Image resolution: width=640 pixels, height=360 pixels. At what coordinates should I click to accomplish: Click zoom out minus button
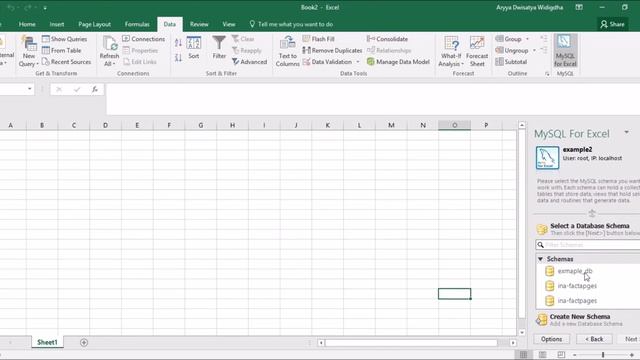[574, 355]
